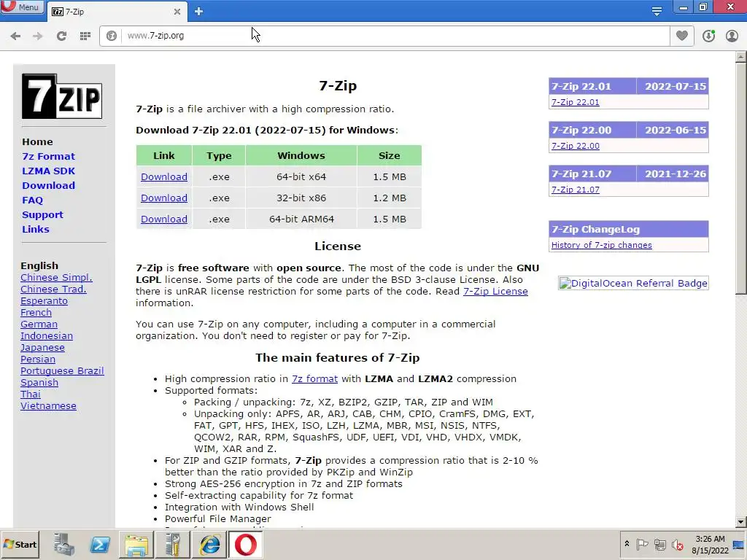Open the muted volume tray icon
747x560 pixels.
(677, 544)
